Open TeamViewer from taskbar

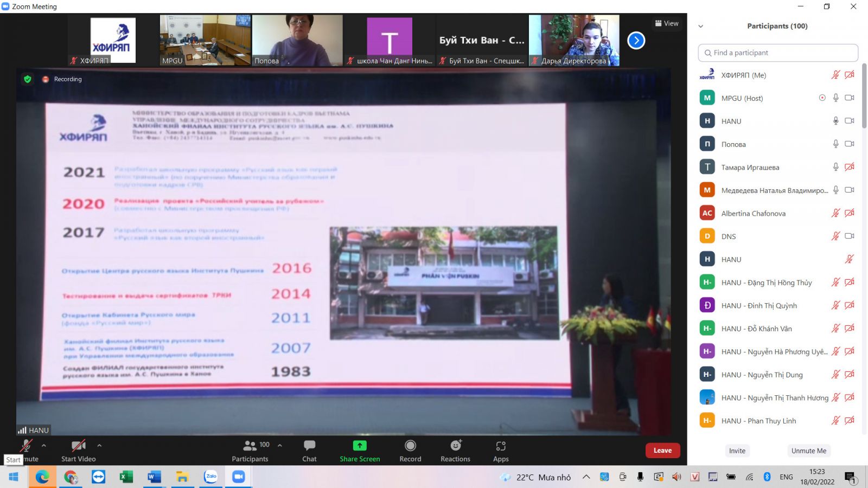click(x=98, y=477)
